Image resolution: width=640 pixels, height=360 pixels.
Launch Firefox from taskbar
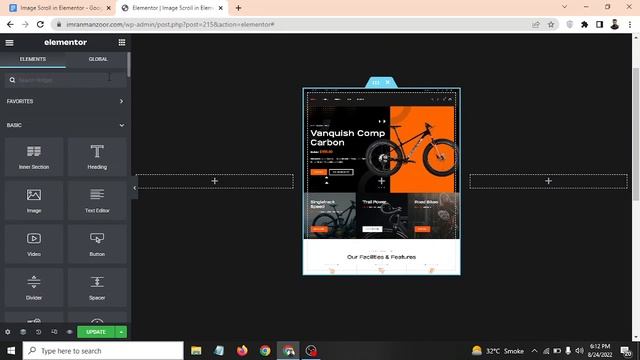tap(242, 351)
